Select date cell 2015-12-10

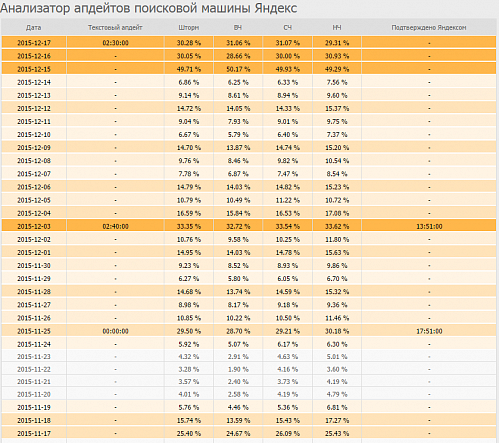point(34,134)
